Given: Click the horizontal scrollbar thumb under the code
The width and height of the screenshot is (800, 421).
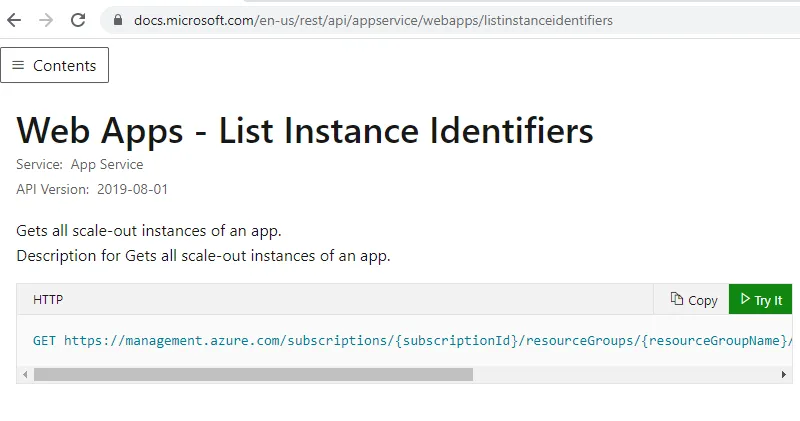Looking at the screenshot, I should click(253, 375).
